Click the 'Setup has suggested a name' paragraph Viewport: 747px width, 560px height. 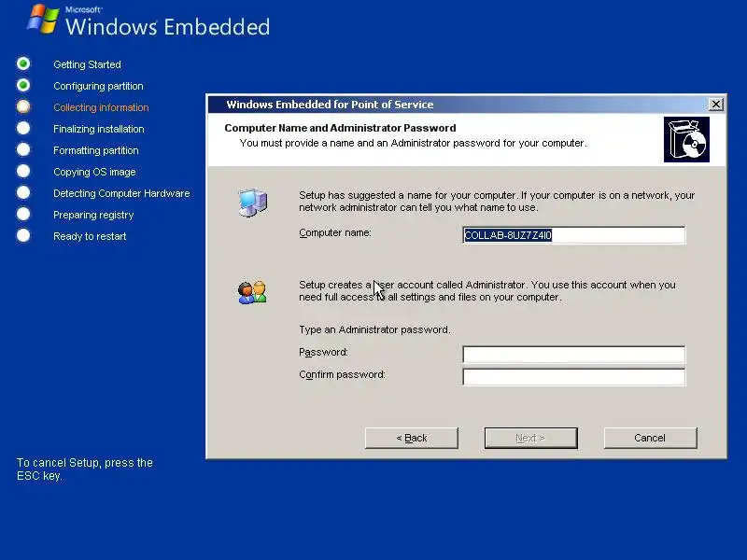click(497, 202)
